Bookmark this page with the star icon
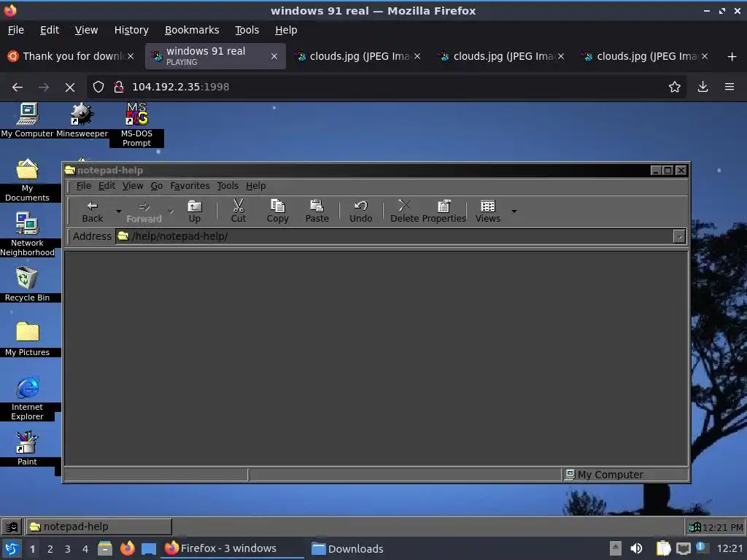The height and width of the screenshot is (560, 747). tap(675, 87)
